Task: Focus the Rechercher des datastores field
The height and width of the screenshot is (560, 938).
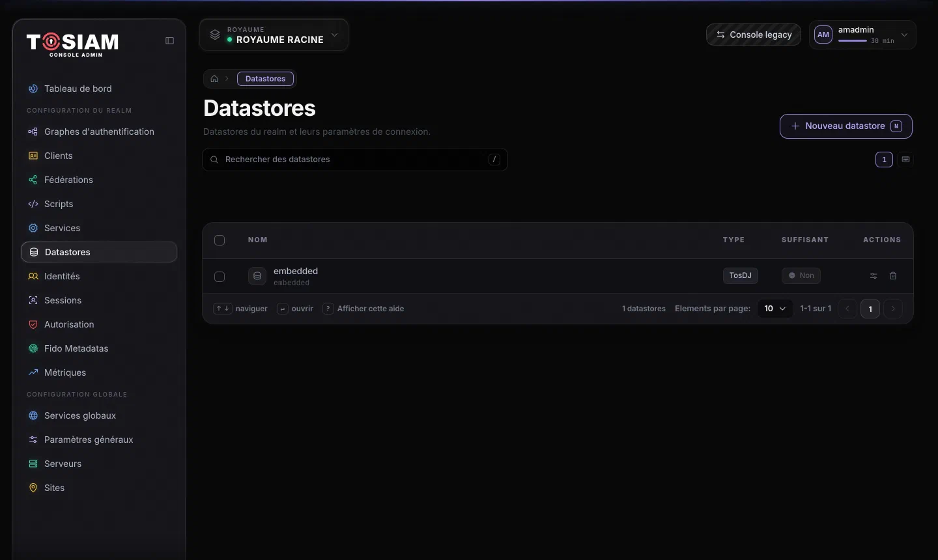Action: click(355, 160)
